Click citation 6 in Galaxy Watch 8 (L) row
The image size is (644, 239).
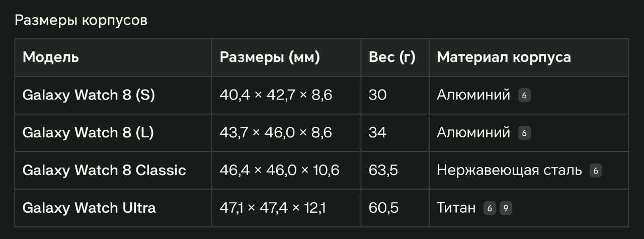[x=524, y=133]
